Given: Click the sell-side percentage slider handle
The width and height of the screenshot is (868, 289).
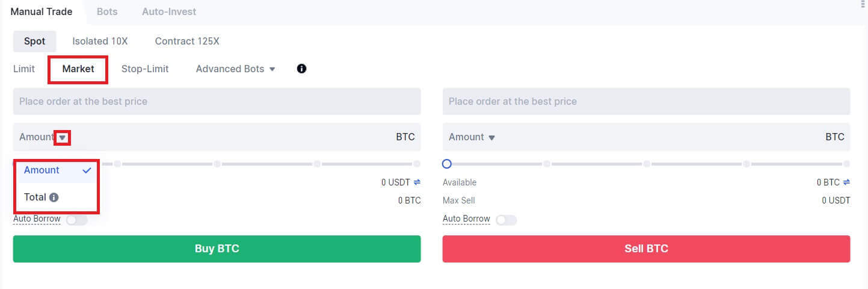Looking at the screenshot, I should (447, 164).
